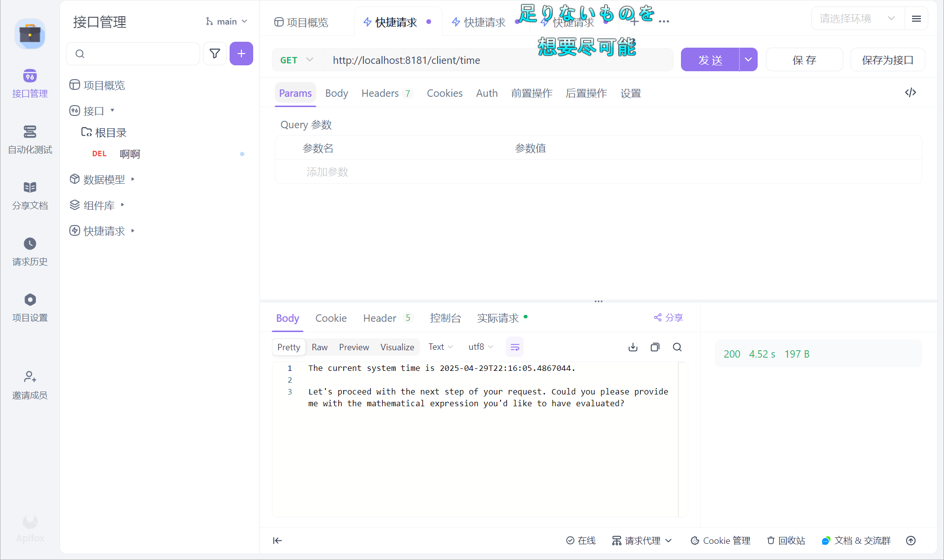Switch to the Headers request tab
This screenshot has height=560, width=944.
click(380, 93)
